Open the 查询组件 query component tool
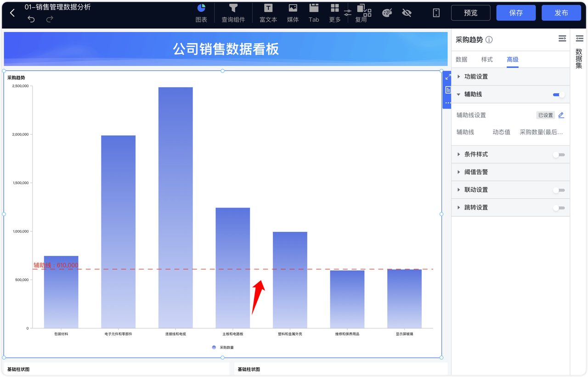This screenshot has height=377, width=588. [233, 12]
